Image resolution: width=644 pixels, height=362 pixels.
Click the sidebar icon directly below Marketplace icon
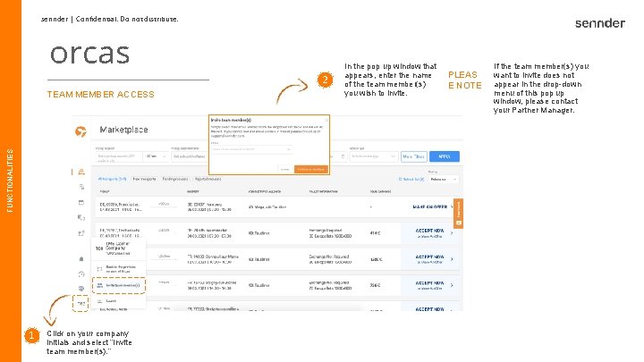(81, 187)
